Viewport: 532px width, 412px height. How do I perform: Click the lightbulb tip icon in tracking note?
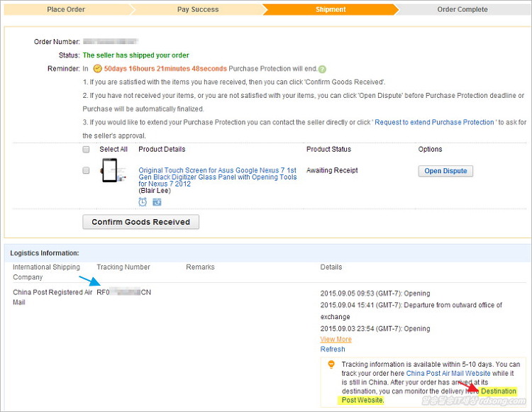tap(331, 364)
